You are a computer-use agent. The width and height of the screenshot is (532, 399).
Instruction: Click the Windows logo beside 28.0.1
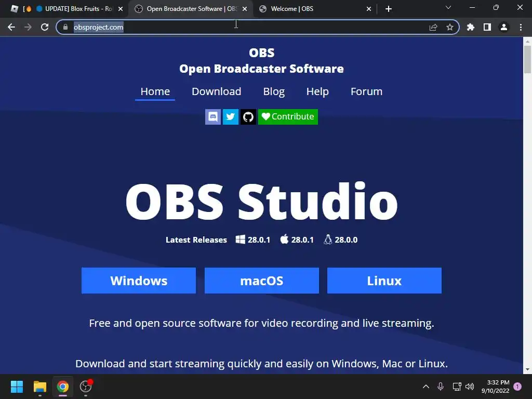[240, 240]
